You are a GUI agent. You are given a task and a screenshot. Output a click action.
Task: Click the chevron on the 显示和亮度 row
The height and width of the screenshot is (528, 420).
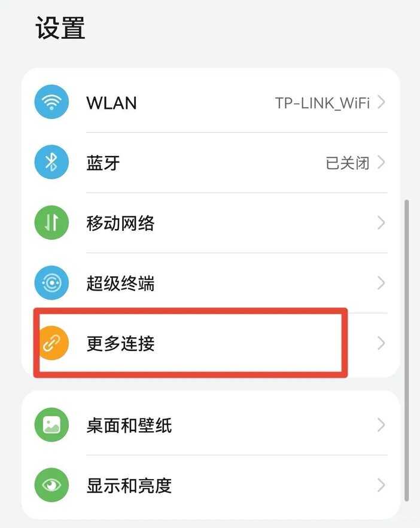(x=381, y=485)
